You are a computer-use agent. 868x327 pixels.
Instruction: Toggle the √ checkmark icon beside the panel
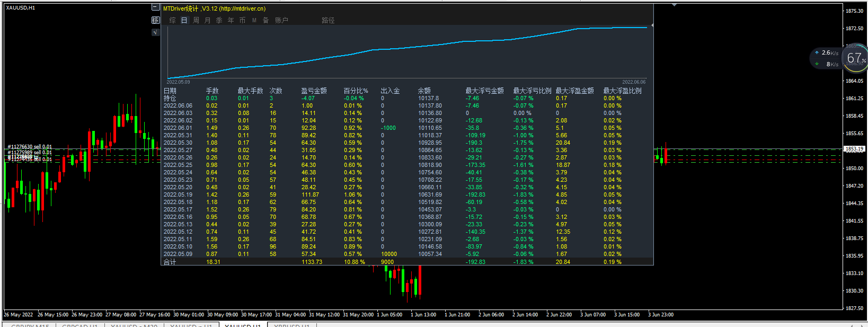[x=155, y=32]
